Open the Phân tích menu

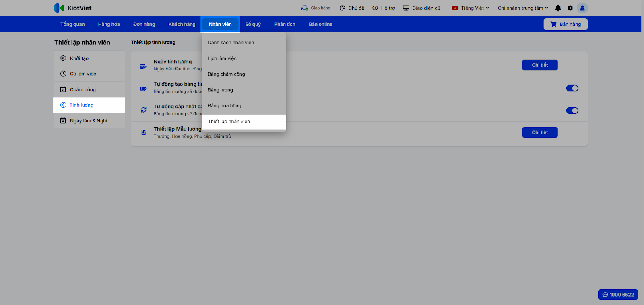click(285, 24)
